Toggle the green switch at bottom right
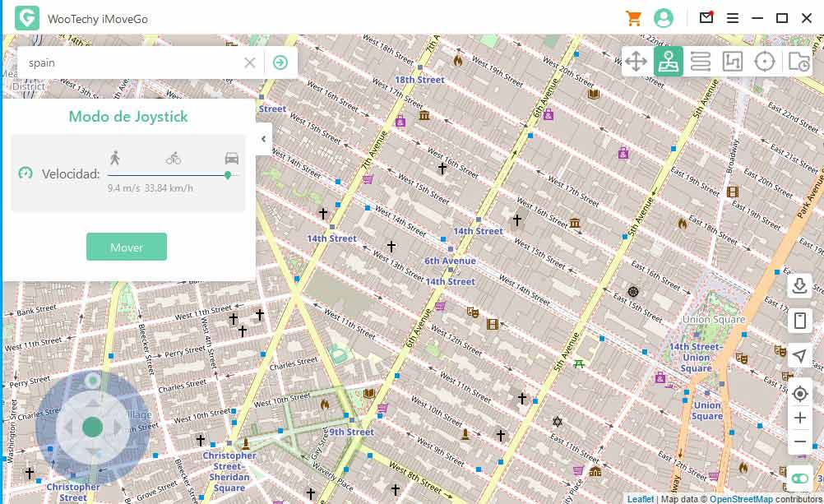This screenshot has width=824, height=504. [x=799, y=479]
